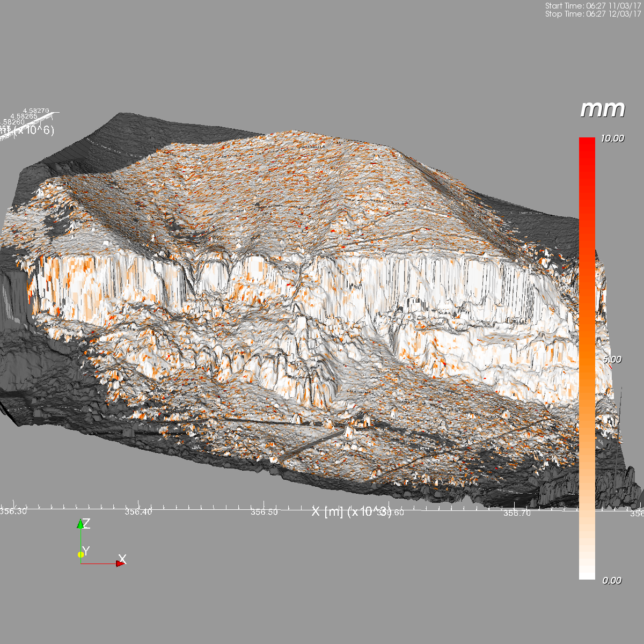Select the 'X [m] (x10^3)' axis title
Screen dimensions: 644x644
pyautogui.click(x=352, y=511)
